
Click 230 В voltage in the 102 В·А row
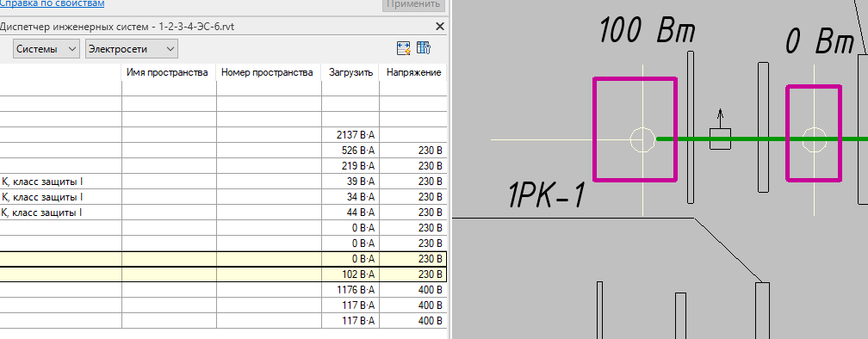point(413,274)
